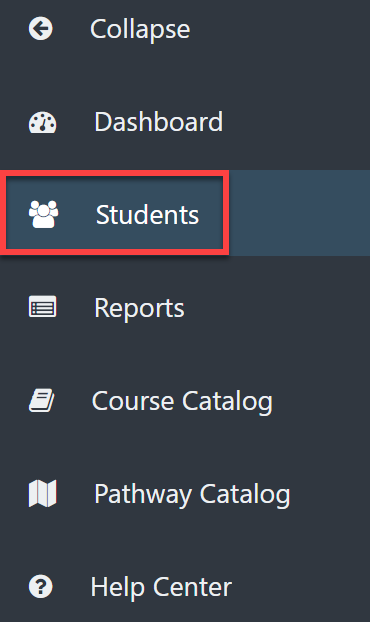The height and width of the screenshot is (622, 370).
Task: Collapse the sidebar via Collapse text
Action: coord(140,30)
